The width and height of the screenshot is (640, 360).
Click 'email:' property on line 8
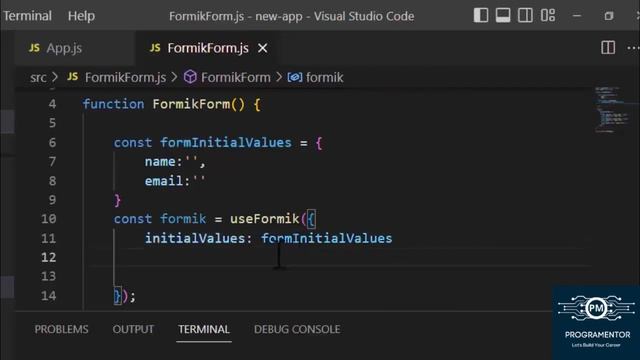tap(168, 181)
